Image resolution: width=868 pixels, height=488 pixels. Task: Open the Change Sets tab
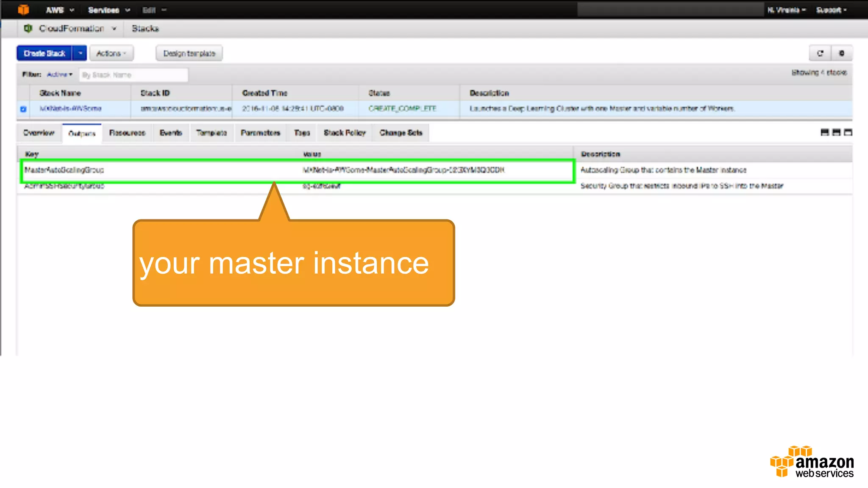[x=401, y=133]
